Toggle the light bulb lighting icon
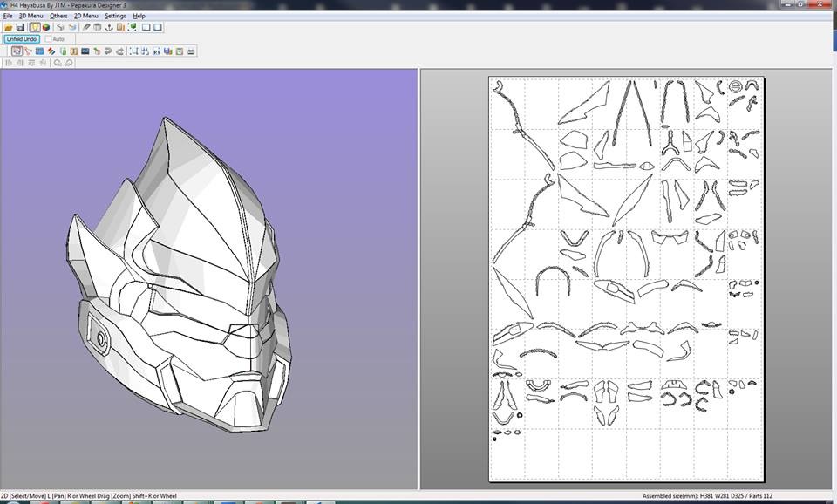The height and width of the screenshot is (504, 837). pos(35,27)
